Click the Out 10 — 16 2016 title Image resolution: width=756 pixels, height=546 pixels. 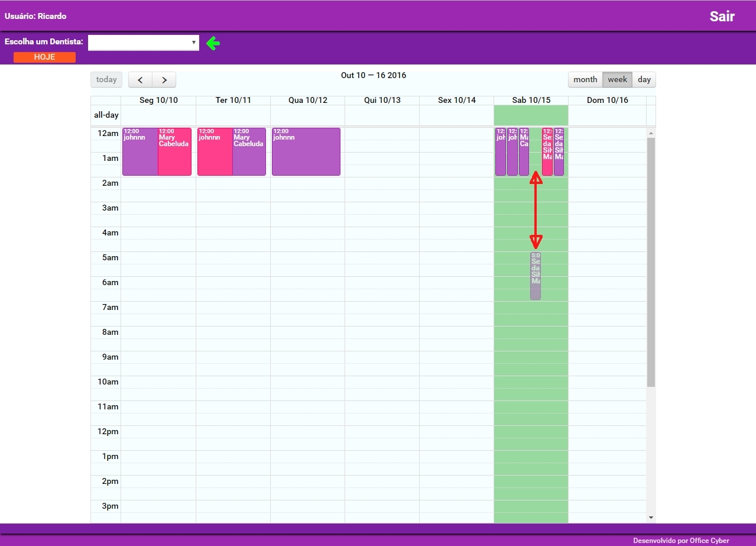click(x=374, y=75)
